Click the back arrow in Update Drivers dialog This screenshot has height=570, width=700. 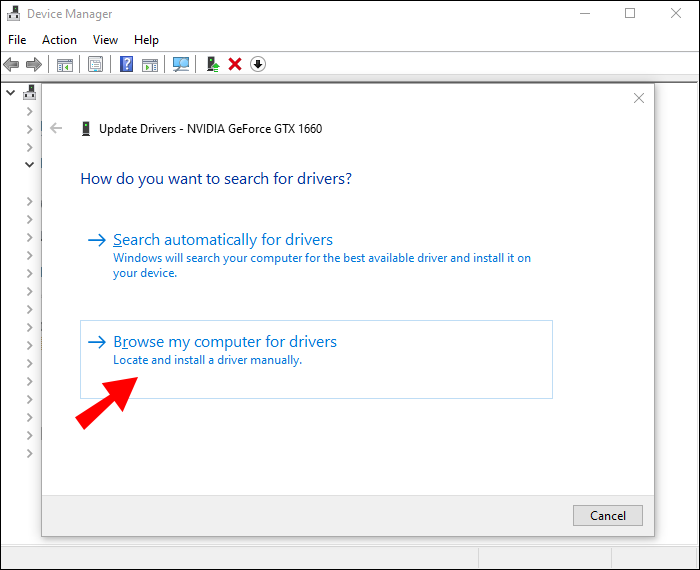pos(56,129)
